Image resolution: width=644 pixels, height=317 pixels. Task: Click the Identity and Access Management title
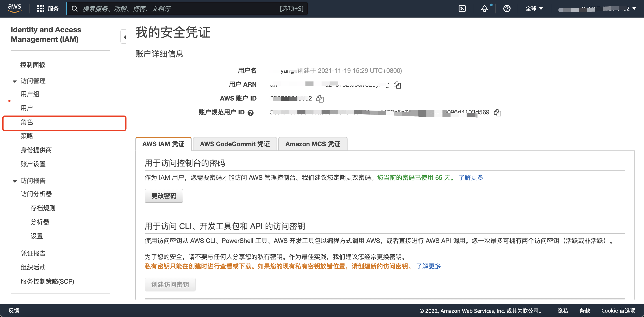(46, 34)
